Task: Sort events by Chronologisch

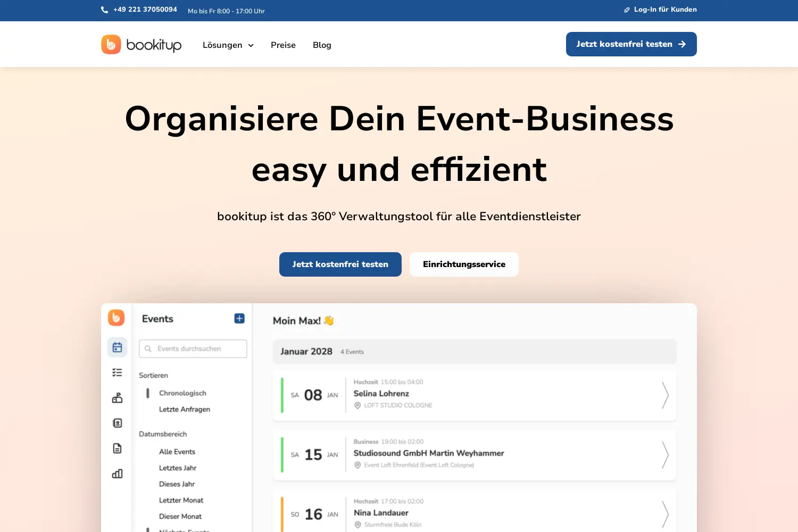Action: click(182, 393)
